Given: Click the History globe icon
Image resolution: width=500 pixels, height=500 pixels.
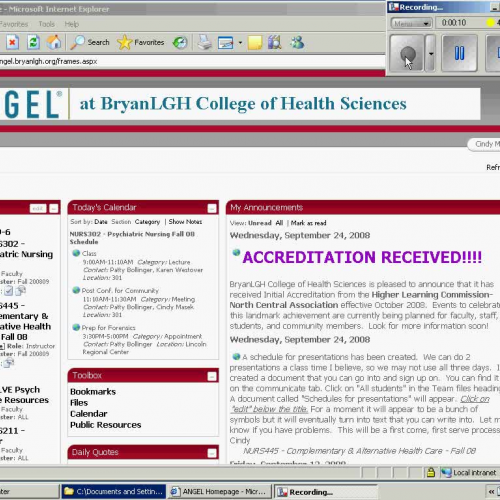Looking at the screenshot, I should [180, 42].
